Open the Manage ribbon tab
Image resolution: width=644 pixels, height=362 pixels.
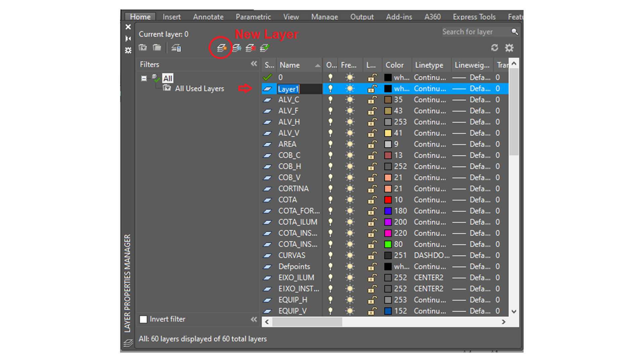point(324,17)
